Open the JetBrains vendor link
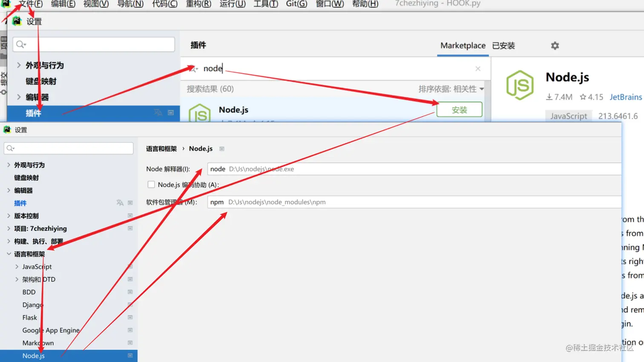Image resolution: width=644 pixels, height=362 pixels. pos(625,97)
